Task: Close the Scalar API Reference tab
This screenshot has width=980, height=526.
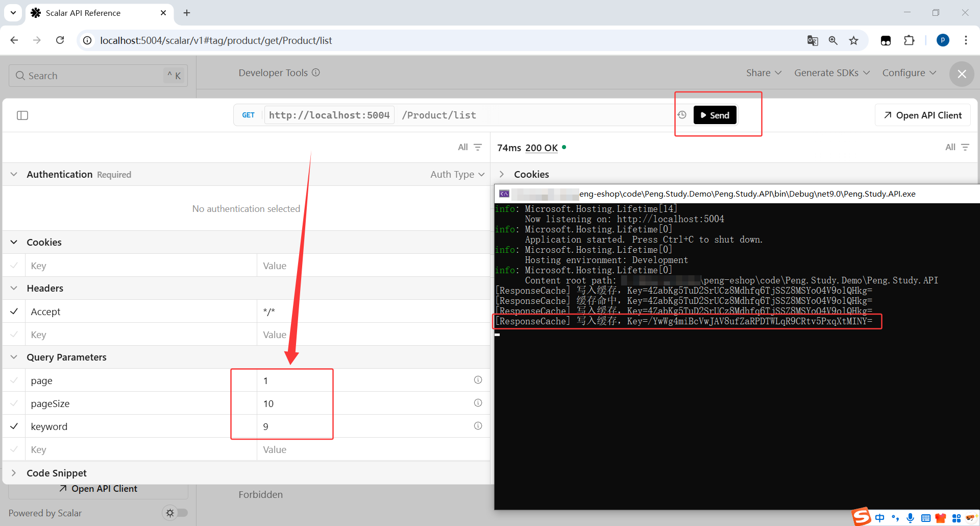Action: [163, 13]
